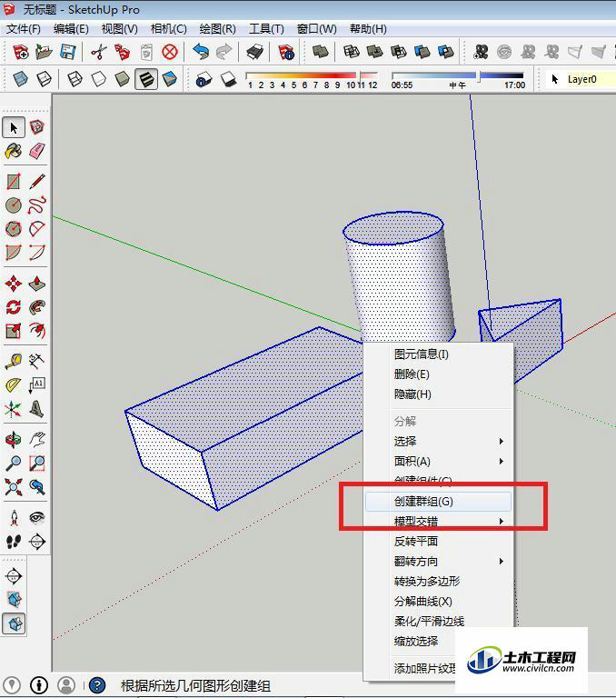Choose the Move tool with red arrows

point(14,284)
